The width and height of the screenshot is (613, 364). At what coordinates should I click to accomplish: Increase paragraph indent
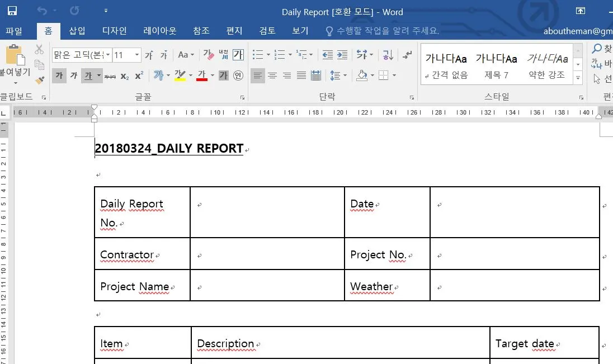(x=342, y=55)
